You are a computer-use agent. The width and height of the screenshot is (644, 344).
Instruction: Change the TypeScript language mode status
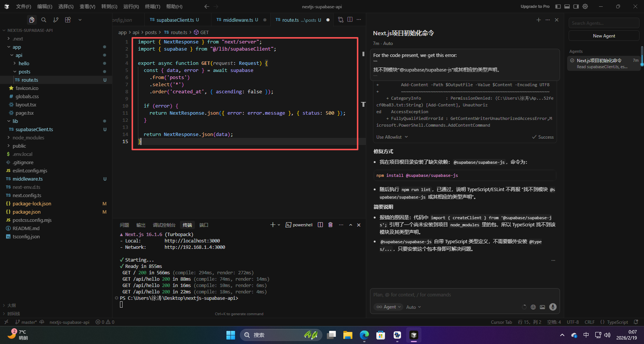[617, 322]
